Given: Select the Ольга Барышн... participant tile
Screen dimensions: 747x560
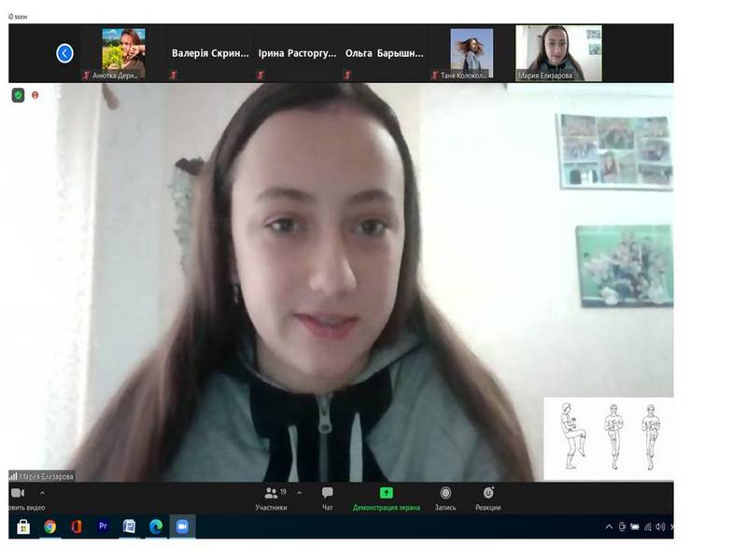Looking at the screenshot, I should (x=384, y=53).
